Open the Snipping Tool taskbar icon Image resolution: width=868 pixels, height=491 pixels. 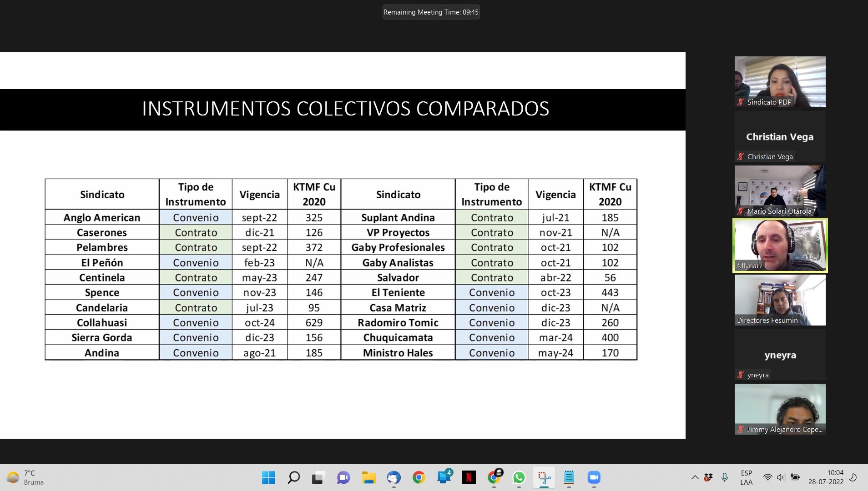(544, 477)
